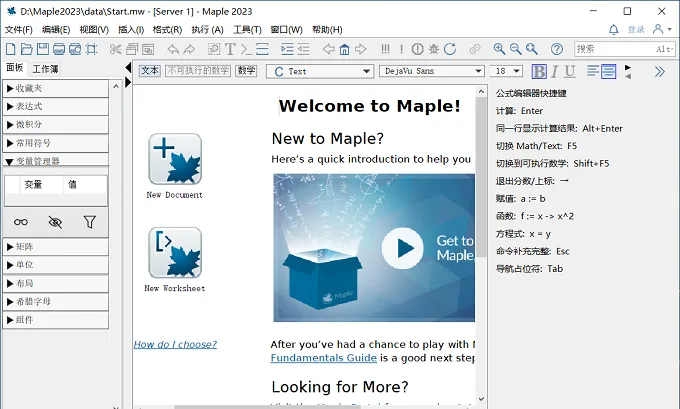Play the Get to know Maple video
This screenshot has height=409, width=680.
pyautogui.click(x=402, y=248)
